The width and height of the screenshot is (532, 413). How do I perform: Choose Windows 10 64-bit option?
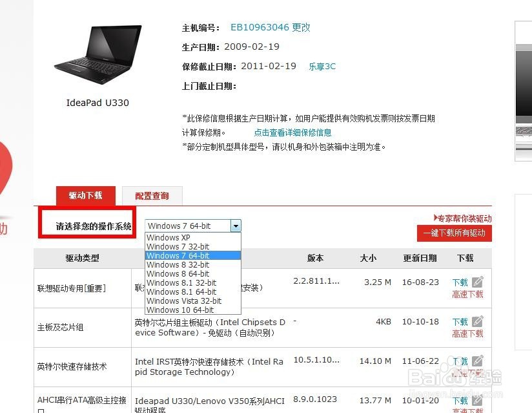coord(193,310)
